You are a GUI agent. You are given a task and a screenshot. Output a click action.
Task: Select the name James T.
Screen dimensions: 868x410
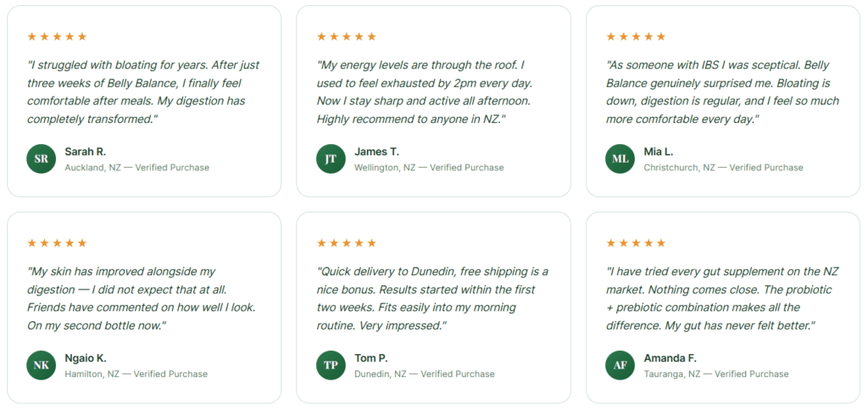376,152
